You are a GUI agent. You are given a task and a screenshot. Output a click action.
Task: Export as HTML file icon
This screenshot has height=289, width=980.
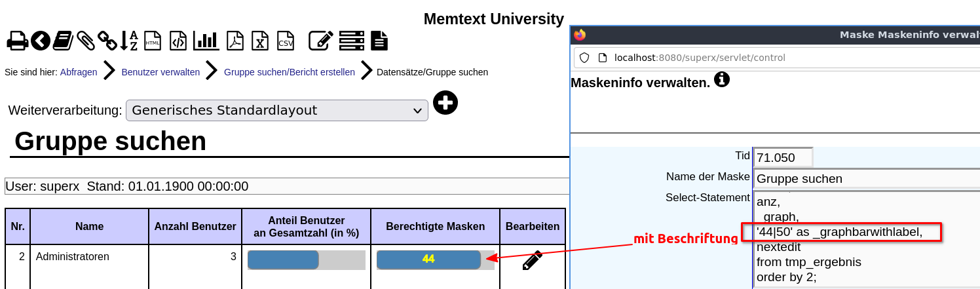click(x=153, y=41)
